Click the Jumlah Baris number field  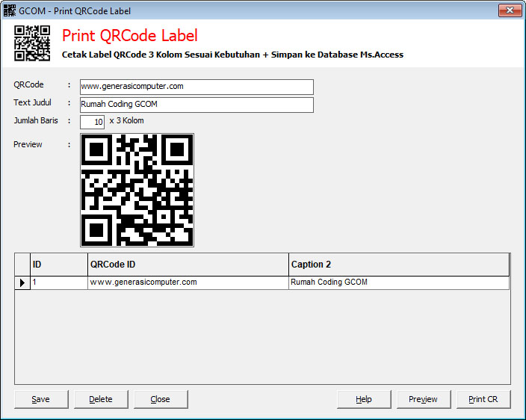point(93,122)
